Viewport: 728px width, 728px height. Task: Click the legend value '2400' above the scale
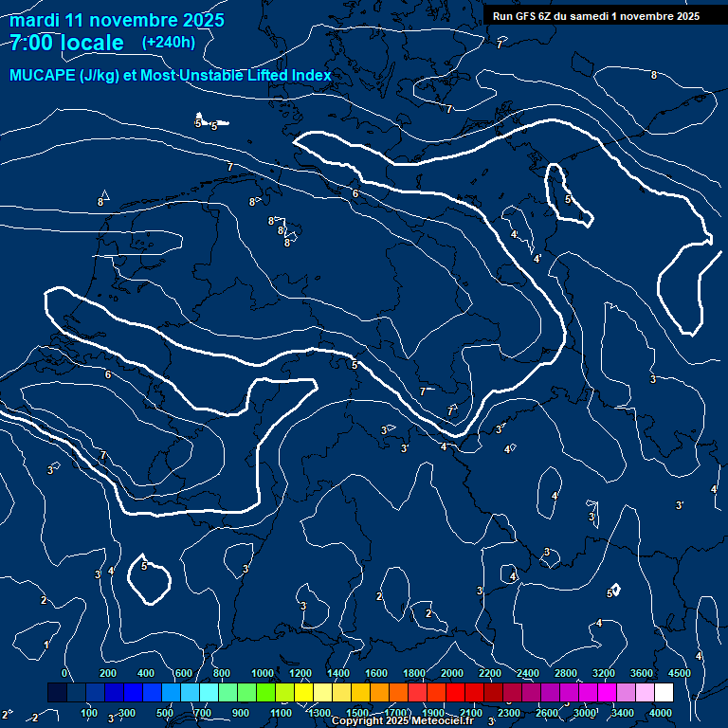tap(528, 673)
